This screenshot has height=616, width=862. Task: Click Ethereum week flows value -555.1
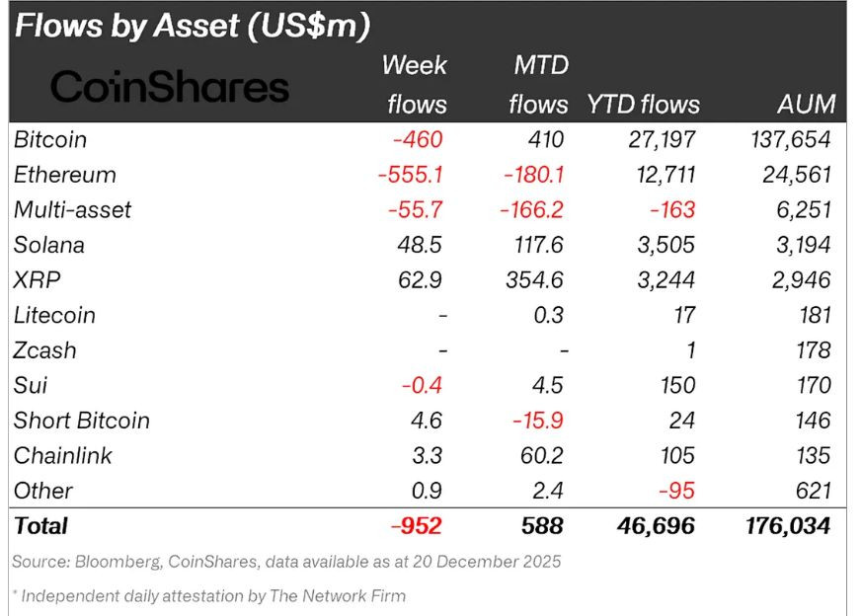(x=411, y=175)
